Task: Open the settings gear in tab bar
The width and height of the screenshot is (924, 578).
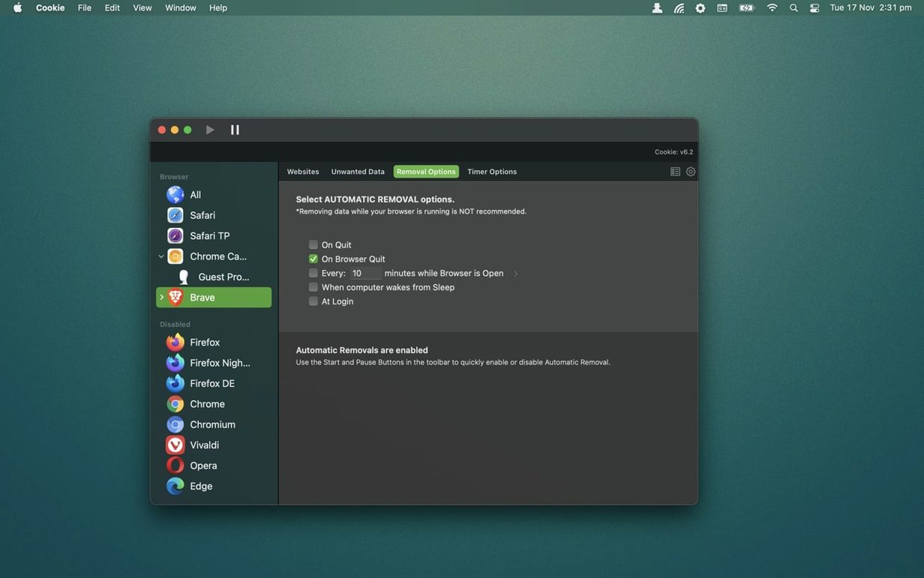Action: pos(691,172)
